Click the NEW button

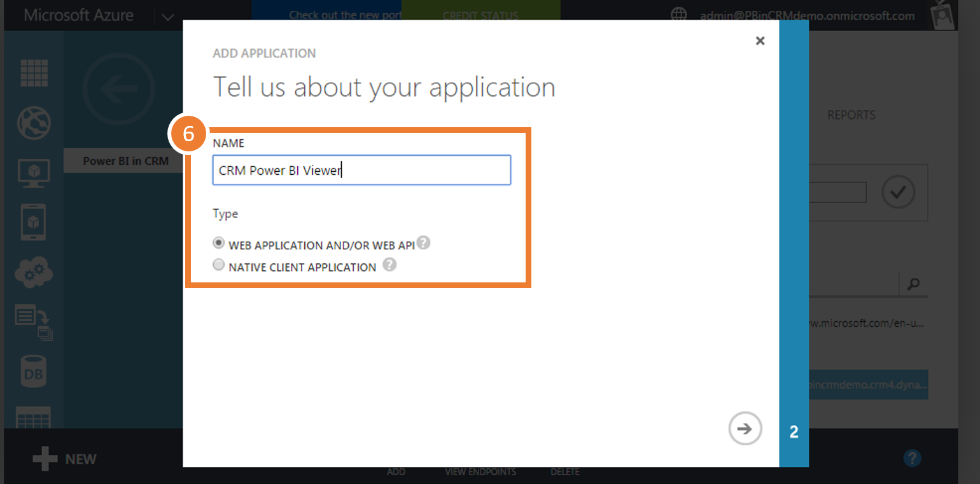[64, 459]
